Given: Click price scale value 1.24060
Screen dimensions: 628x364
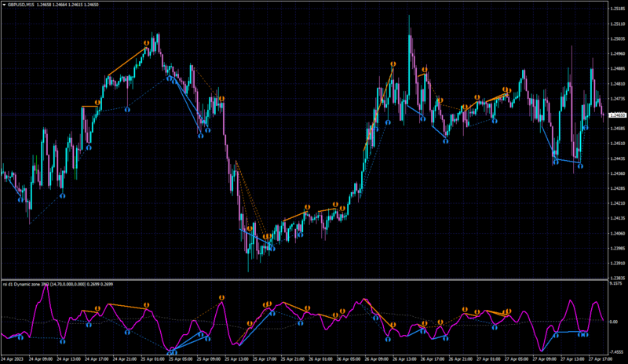Looking at the screenshot, I should click(x=617, y=234).
